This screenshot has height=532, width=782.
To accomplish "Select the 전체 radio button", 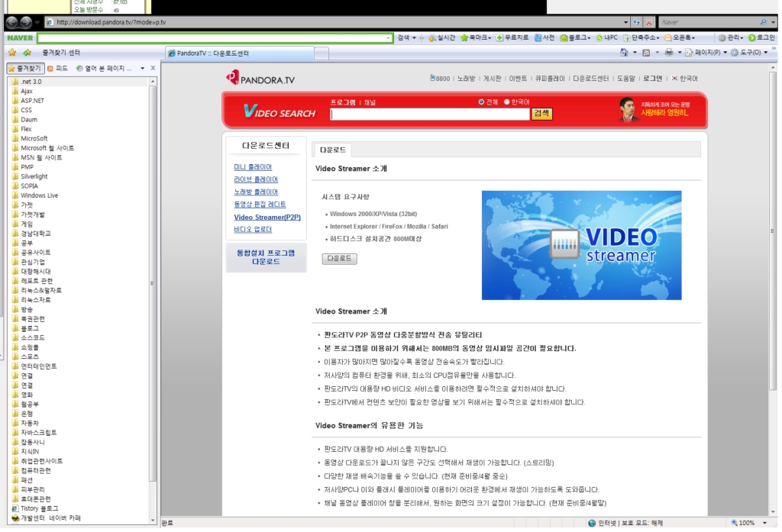I will 481,102.
